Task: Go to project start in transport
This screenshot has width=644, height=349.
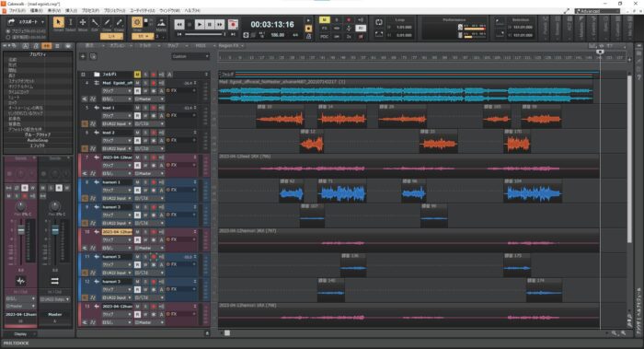Action: [179, 34]
